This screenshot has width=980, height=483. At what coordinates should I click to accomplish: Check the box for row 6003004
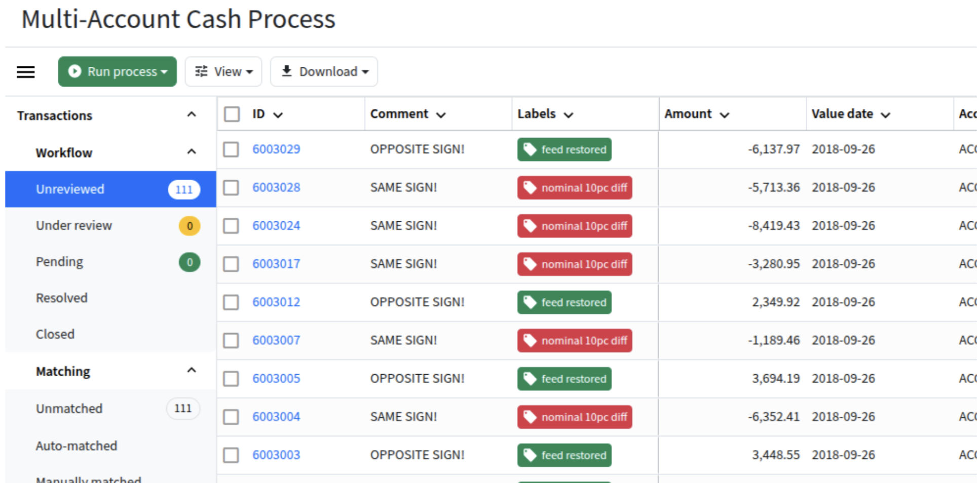click(231, 417)
